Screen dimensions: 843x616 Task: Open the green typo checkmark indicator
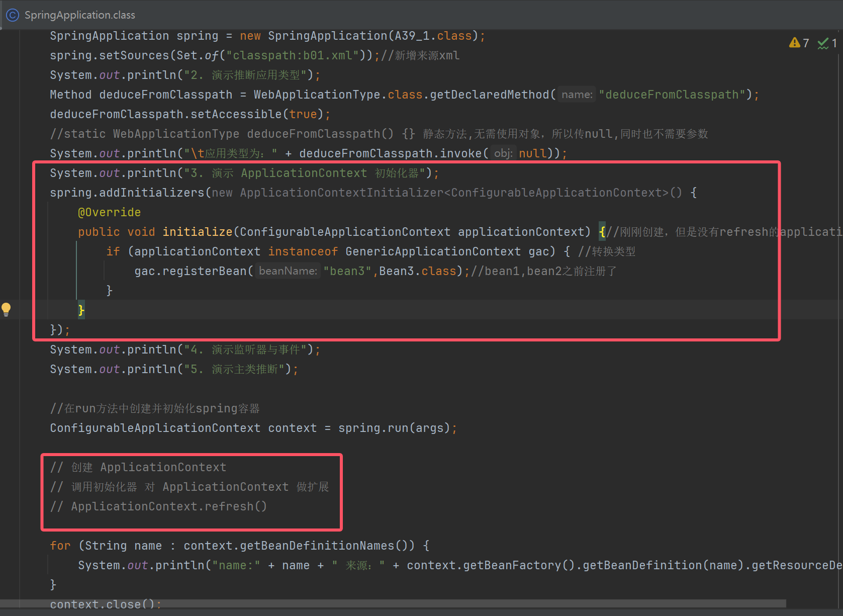[x=827, y=43]
